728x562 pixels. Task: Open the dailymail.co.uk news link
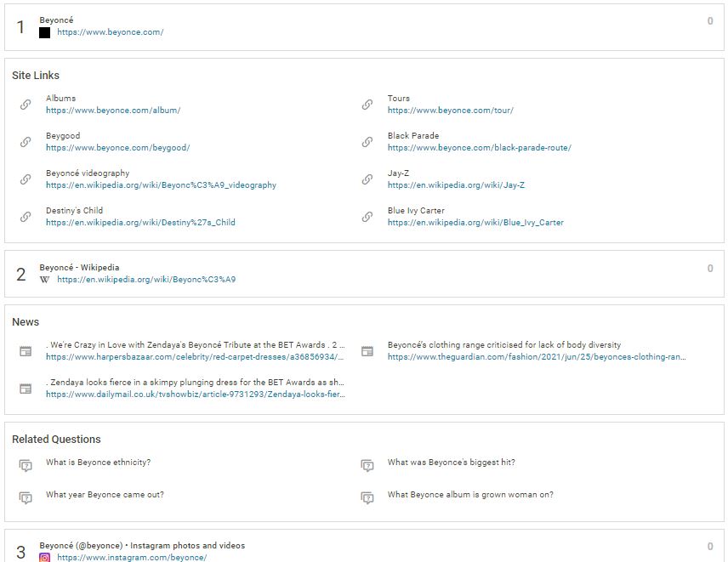[196, 395]
